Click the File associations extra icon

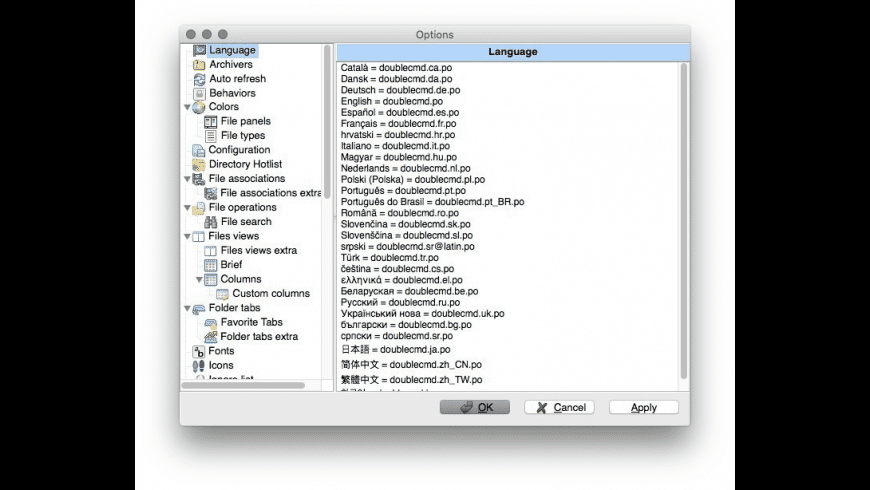211,193
